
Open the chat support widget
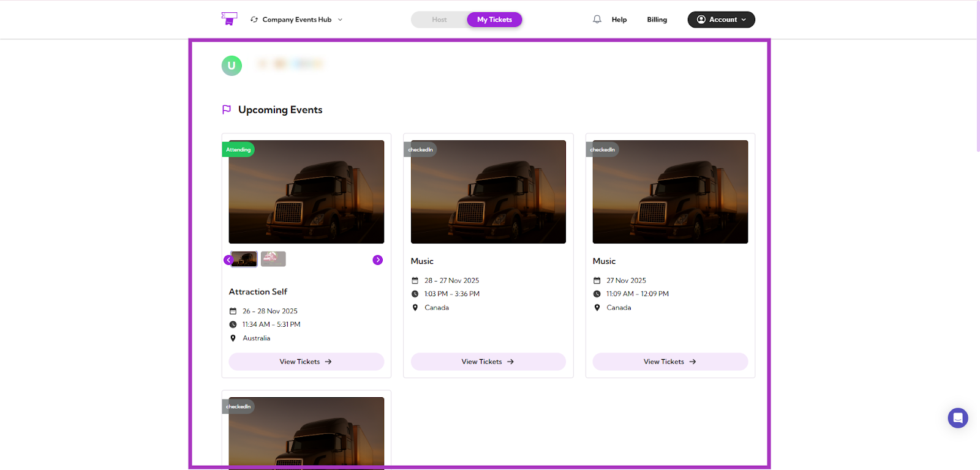(x=958, y=418)
